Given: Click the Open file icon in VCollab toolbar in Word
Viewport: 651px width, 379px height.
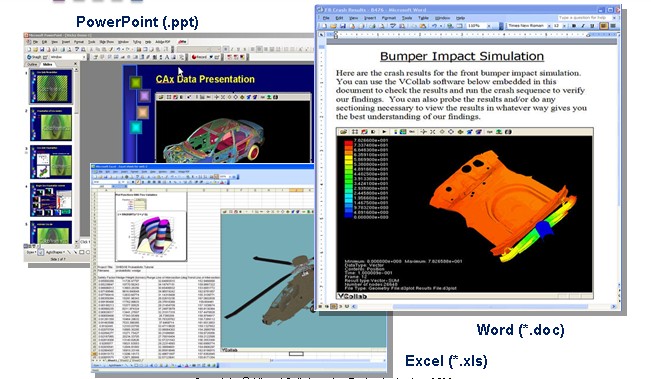Looking at the screenshot, I should pyautogui.click(x=343, y=132).
